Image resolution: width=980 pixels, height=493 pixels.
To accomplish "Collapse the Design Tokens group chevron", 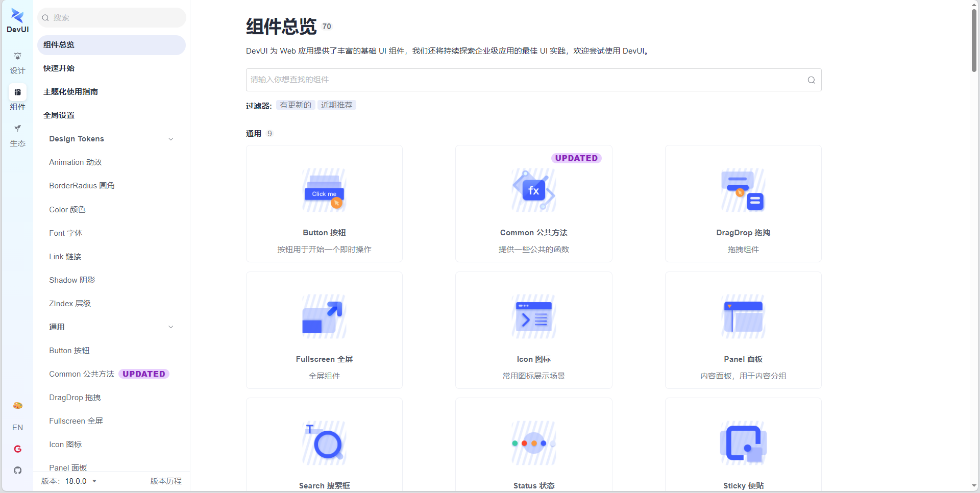I will pyautogui.click(x=171, y=139).
